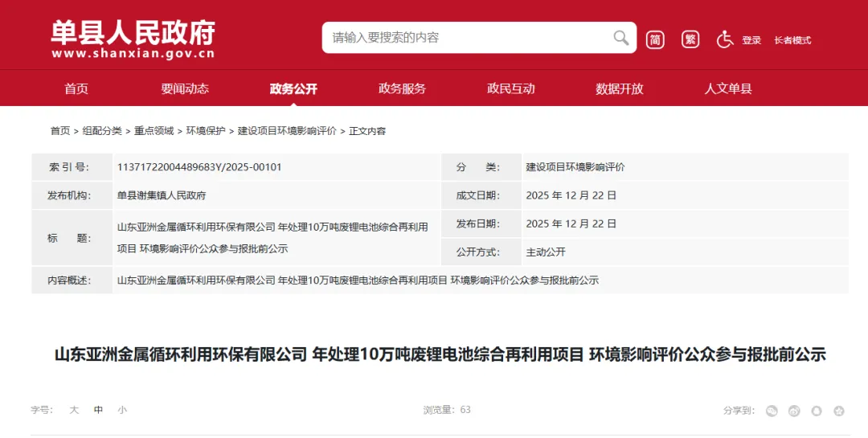Click the main article headline

tap(440, 354)
